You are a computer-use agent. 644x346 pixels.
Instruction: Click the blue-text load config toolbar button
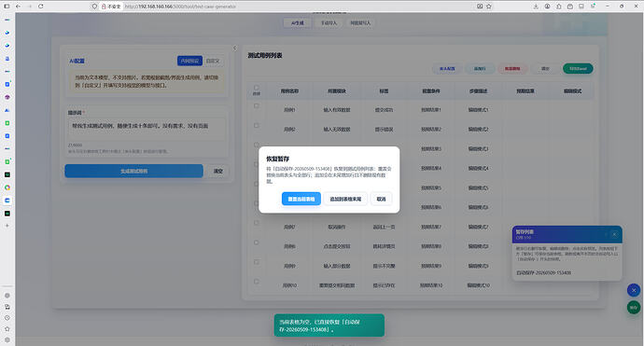[447, 68]
